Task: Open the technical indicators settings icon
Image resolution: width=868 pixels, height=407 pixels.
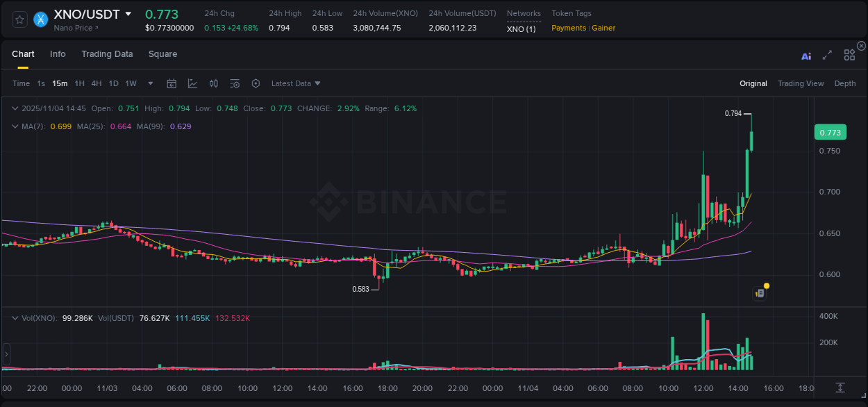Action: pyautogui.click(x=235, y=83)
